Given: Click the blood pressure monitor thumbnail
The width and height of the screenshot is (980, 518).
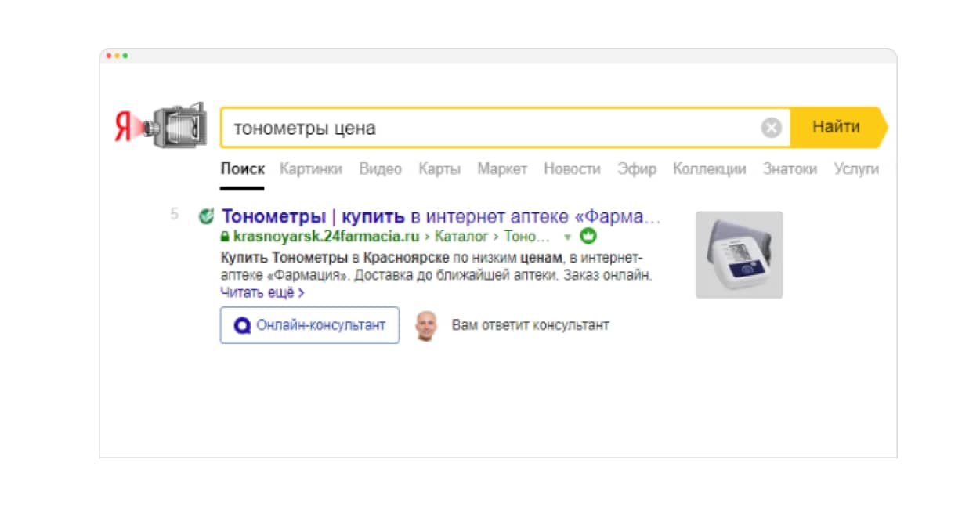Looking at the screenshot, I should point(739,255).
